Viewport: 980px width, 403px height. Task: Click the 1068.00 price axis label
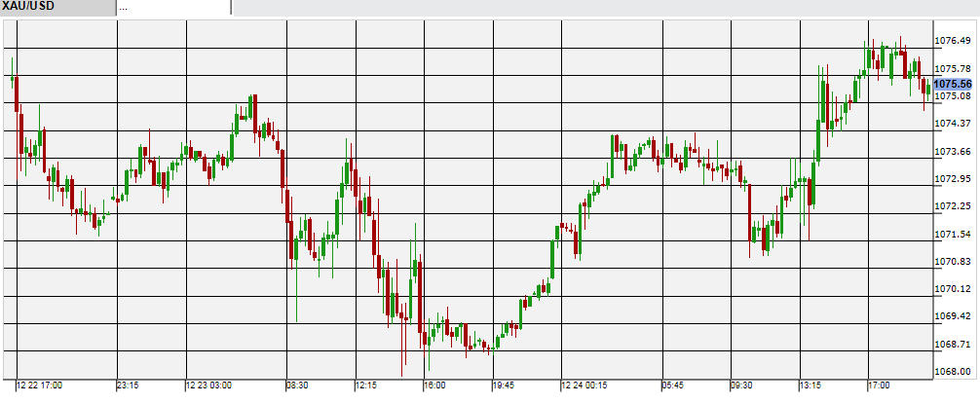click(950, 372)
